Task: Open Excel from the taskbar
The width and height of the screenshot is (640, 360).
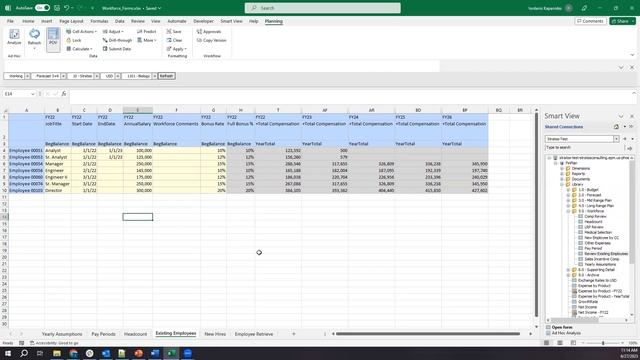Action: click(171, 353)
